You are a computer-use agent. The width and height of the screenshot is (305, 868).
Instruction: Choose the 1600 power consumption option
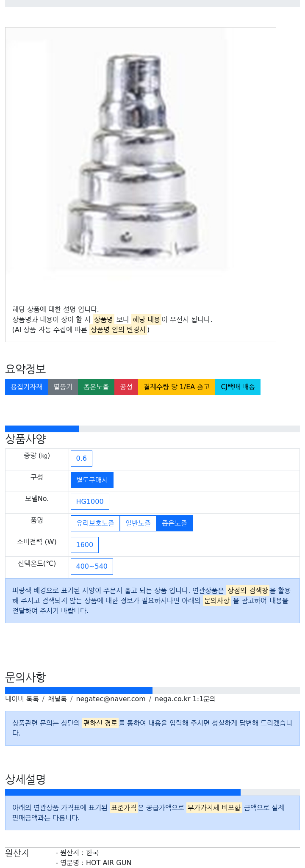click(84, 545)
